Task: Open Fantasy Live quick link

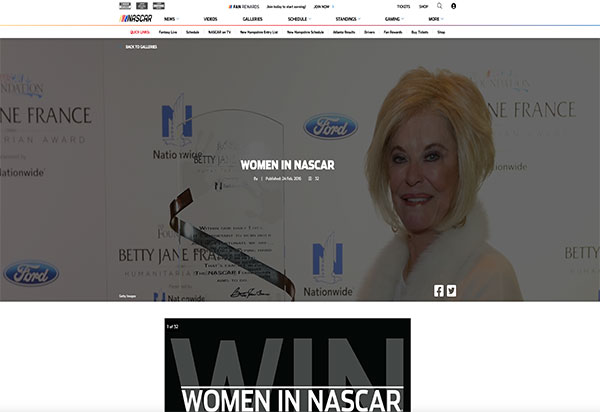Action: point(168,32)
